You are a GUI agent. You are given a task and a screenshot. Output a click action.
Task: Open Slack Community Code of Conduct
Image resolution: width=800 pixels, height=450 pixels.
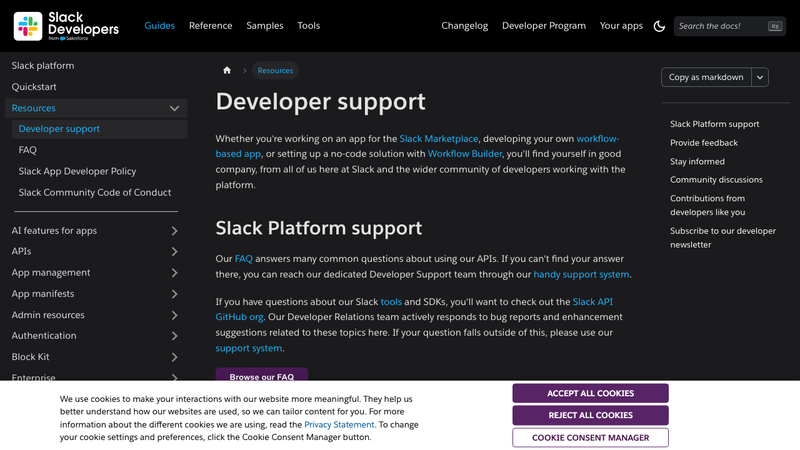click(x=94, y=192)
